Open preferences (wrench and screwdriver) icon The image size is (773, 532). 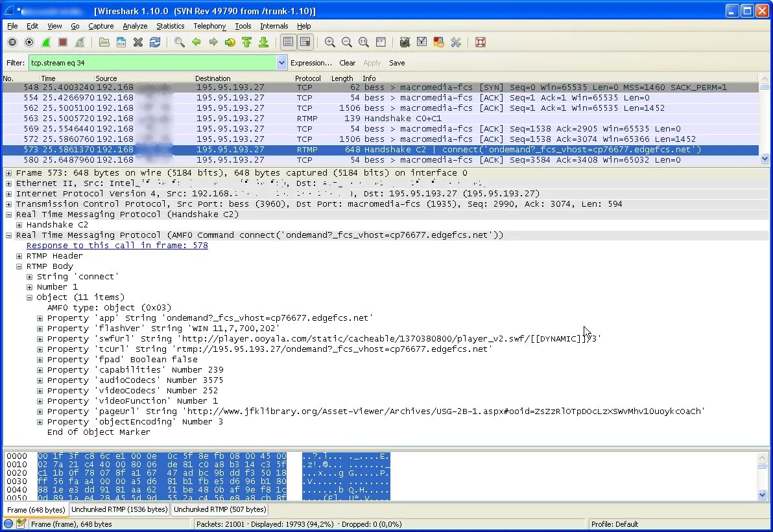click(455, 42)
